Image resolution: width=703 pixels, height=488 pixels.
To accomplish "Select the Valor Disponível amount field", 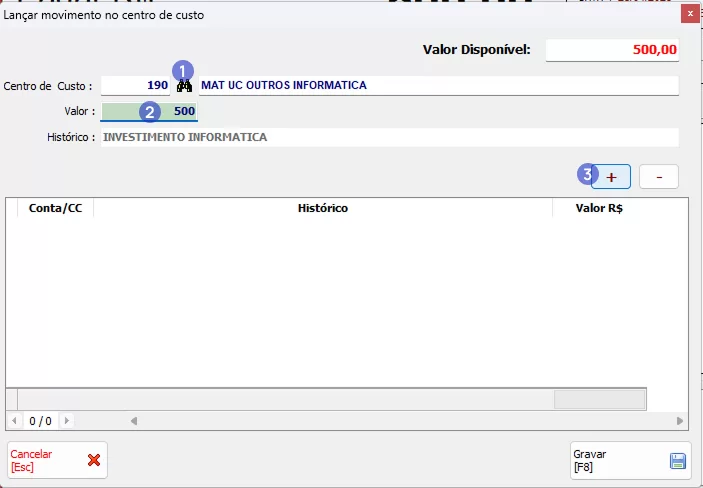I will 612,49.
